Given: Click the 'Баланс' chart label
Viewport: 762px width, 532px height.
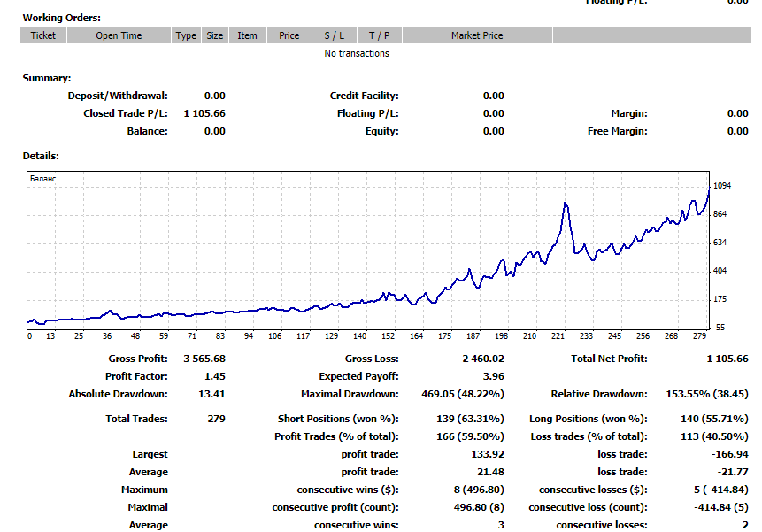Looking at the screenshot, I should click(42, 179).
